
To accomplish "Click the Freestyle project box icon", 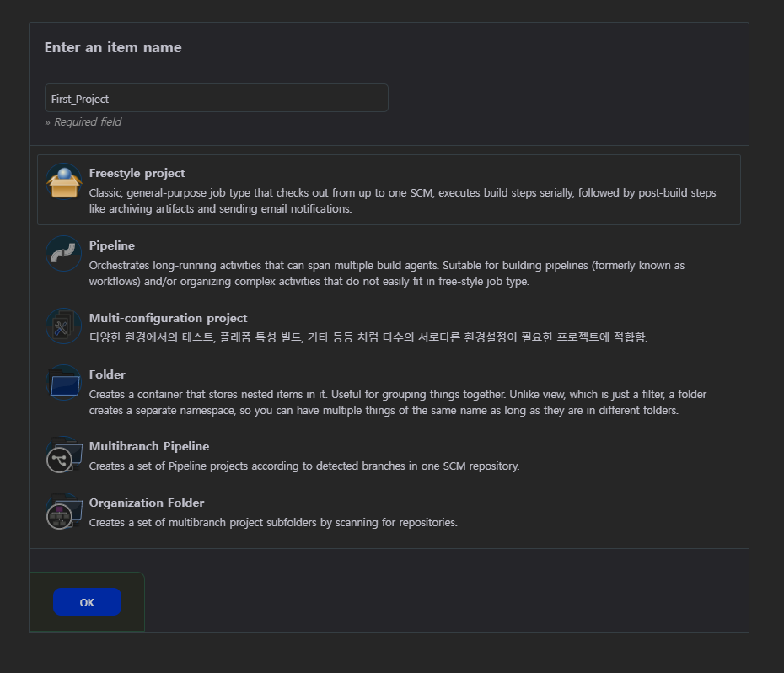I will click(63, 181).
